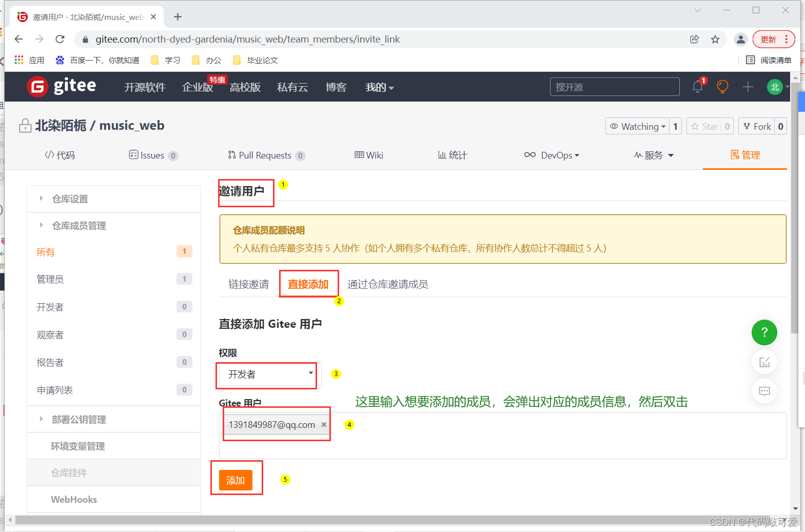Click the Star button
The width and height of the screenshot is (805, 532).
(x=704, y=126)
